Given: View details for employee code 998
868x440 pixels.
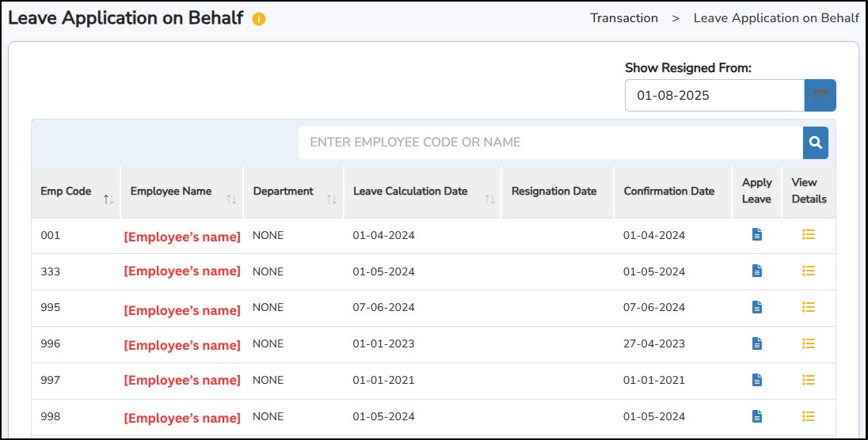Looking at the screenshot, I should [x=808, y=416].
